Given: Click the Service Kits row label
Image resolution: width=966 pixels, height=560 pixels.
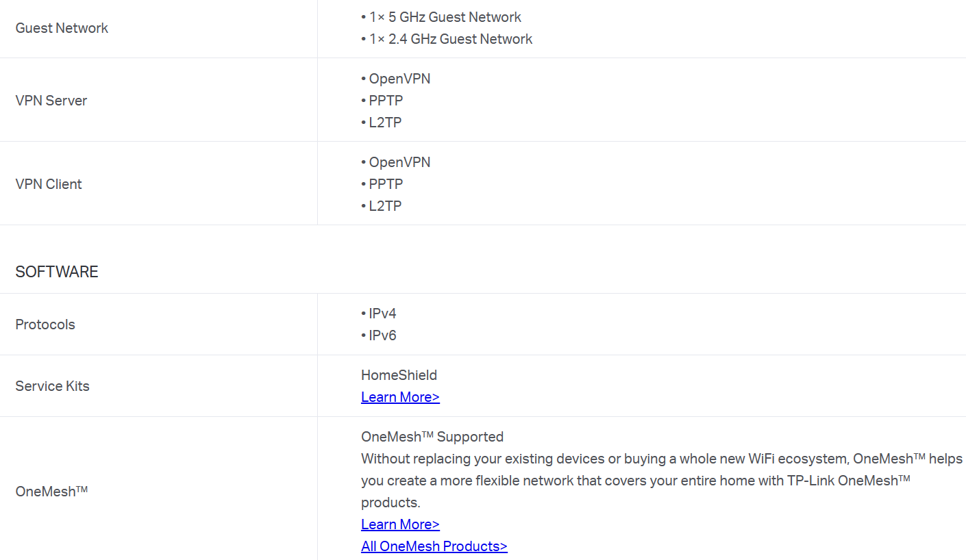Looking at the screenshot, I should pos(53,386).
